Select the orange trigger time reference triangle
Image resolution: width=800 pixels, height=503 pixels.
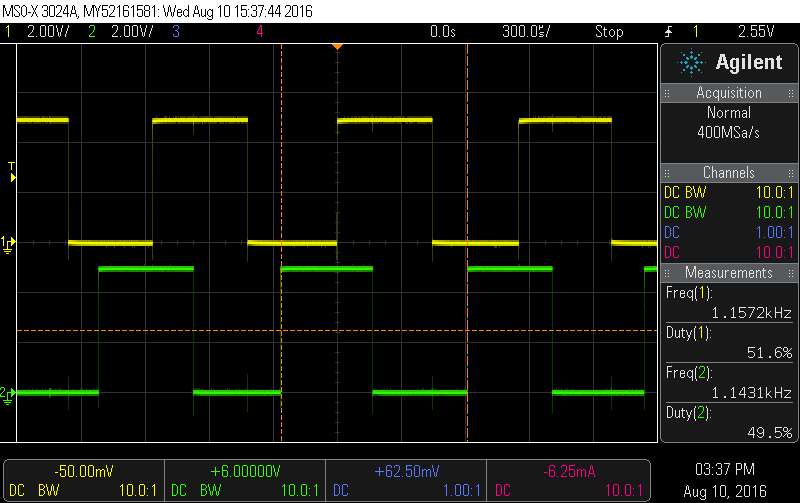click(338, 47)
